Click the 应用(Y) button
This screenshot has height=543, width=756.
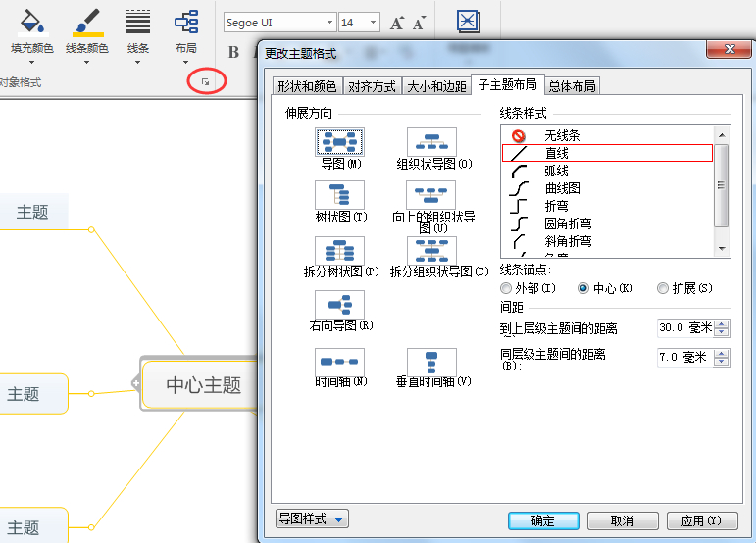pyautogui.click(x=702, y=520)
